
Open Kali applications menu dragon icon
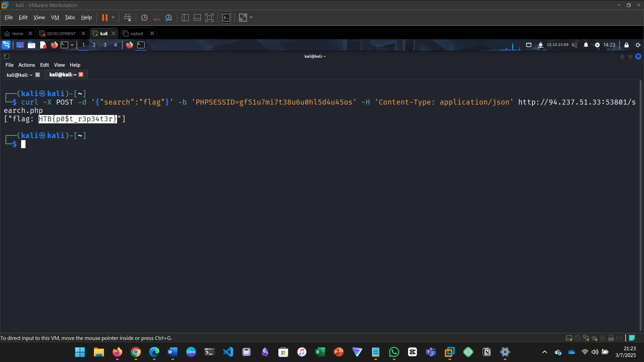point(6,45)
